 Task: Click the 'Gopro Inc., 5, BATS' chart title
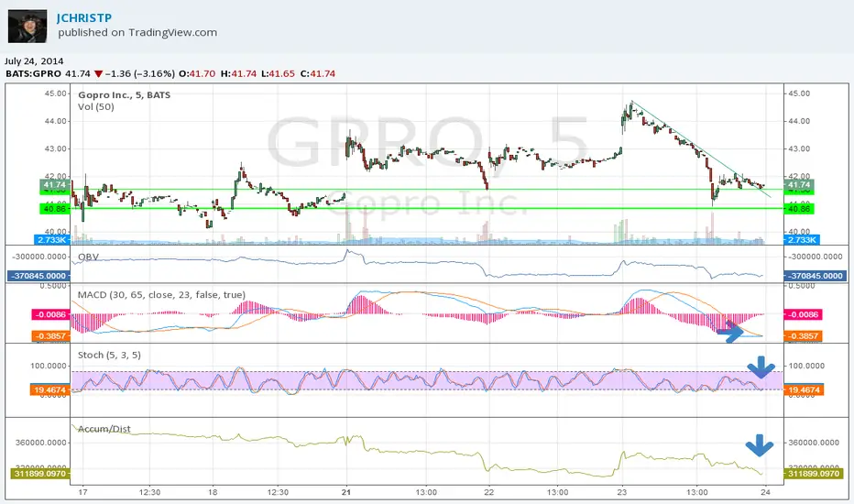pyautogui.click(x=125, y=94)
